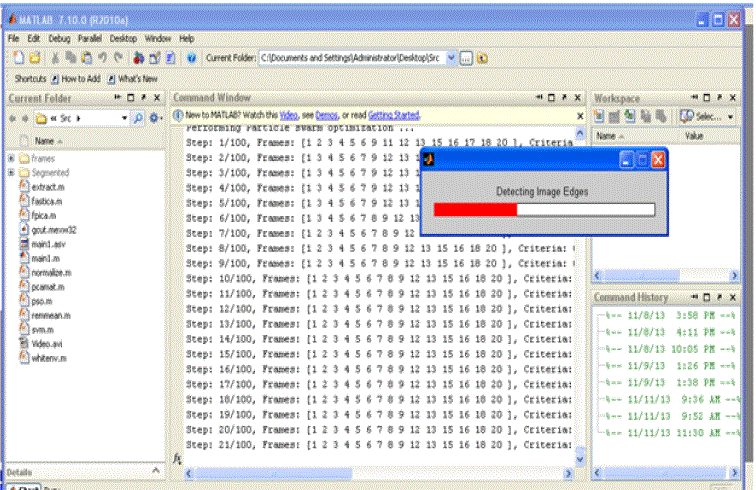Expand the Segmented folder tree node
Screen dimensions: 756x490
[x=11, y=172]
